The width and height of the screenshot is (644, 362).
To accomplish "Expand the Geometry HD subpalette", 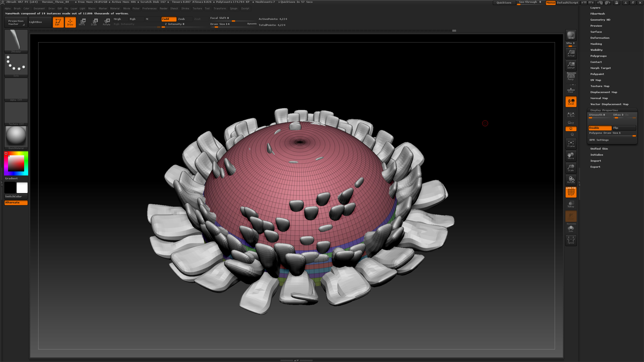I will (x=600, y=20).
